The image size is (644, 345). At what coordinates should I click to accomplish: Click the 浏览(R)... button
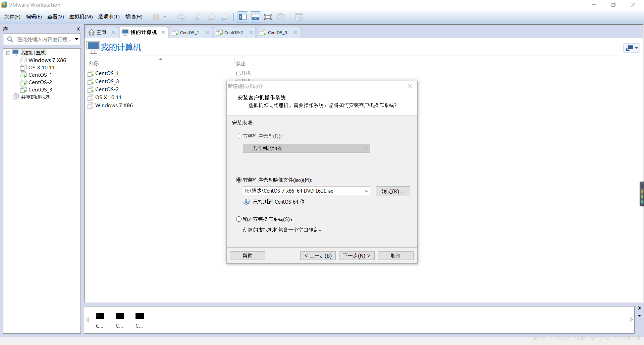(393, 191)
